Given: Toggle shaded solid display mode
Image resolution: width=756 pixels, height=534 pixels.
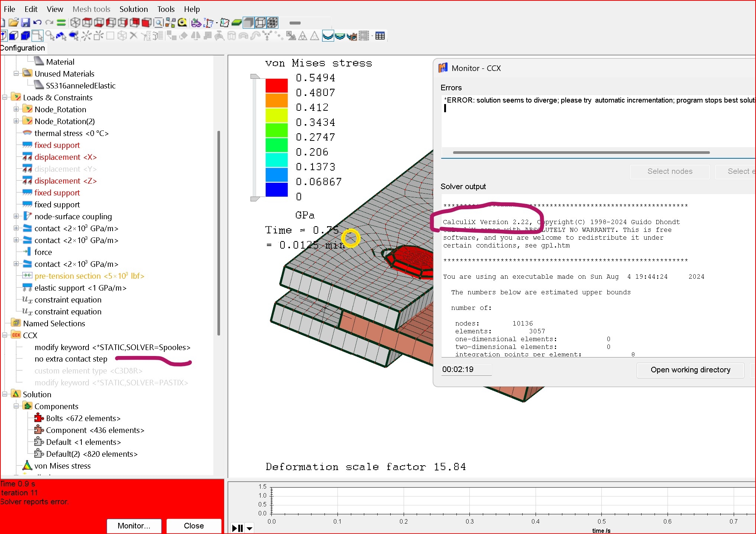Looking at the screenshot, I should point(248,23).
